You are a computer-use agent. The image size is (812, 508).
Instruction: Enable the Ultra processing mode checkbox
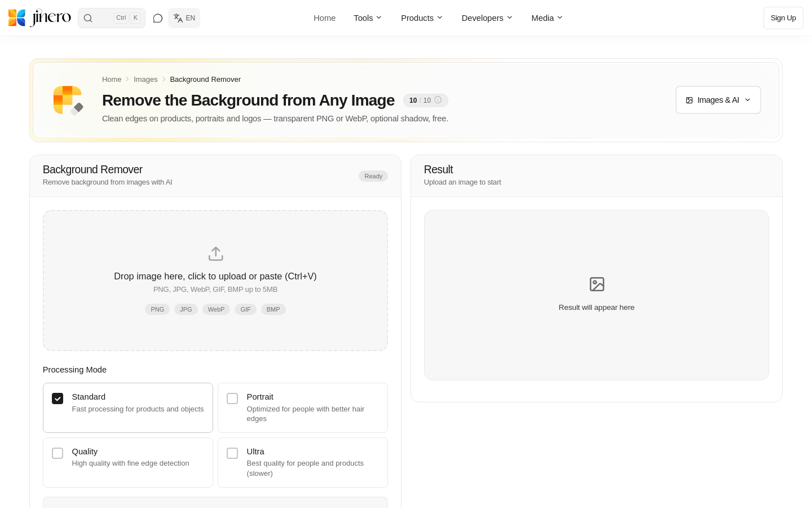pos(232,453)
